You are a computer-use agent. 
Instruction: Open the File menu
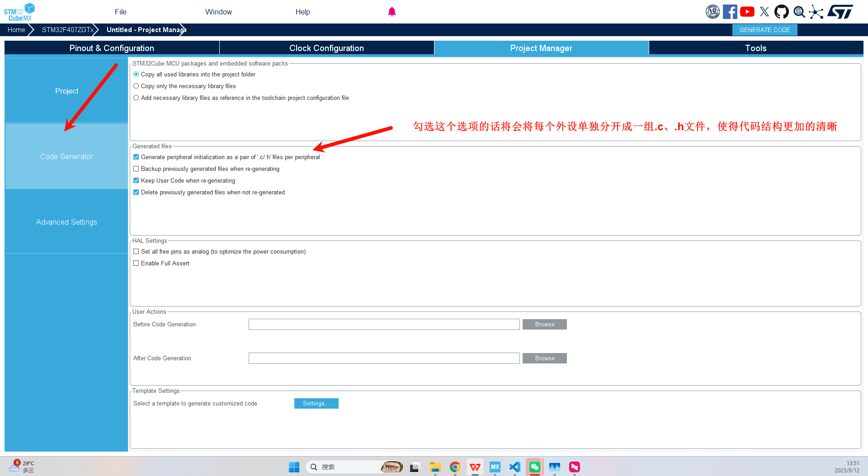[121, 12]
